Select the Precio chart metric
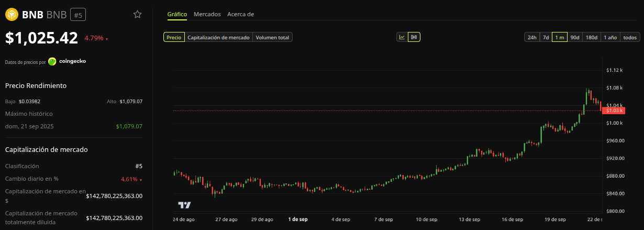Screen dimensions: 644x230 point(174,37)
